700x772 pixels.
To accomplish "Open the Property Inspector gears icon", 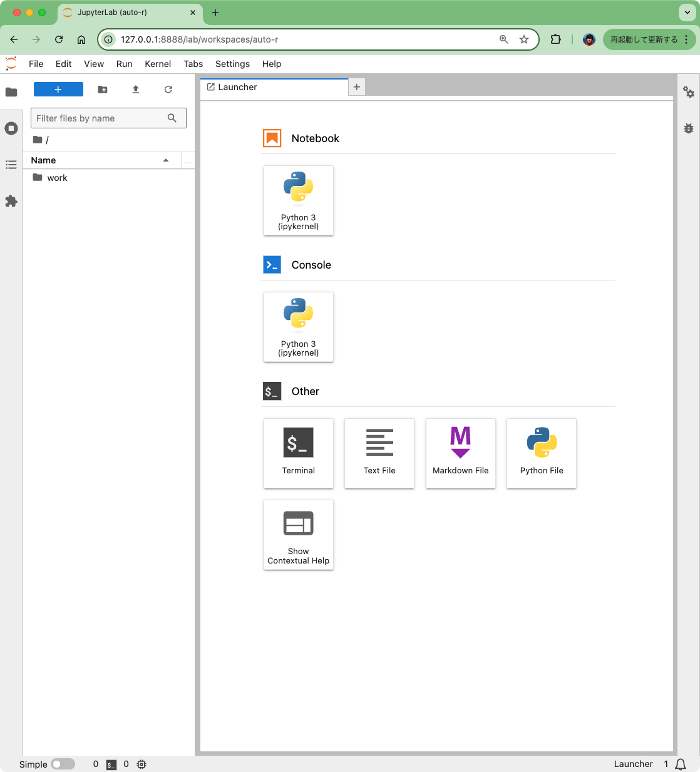I will pos(689,92).
